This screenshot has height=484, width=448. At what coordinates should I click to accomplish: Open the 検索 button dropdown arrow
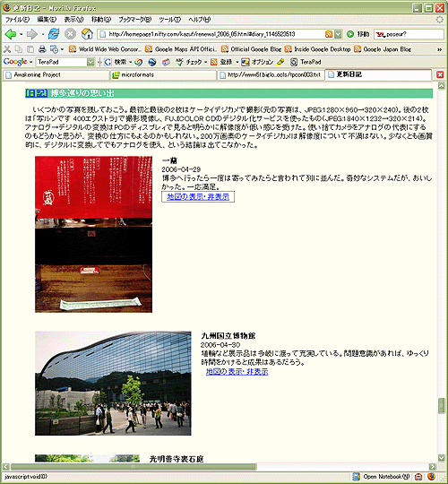tap(131, 63)
